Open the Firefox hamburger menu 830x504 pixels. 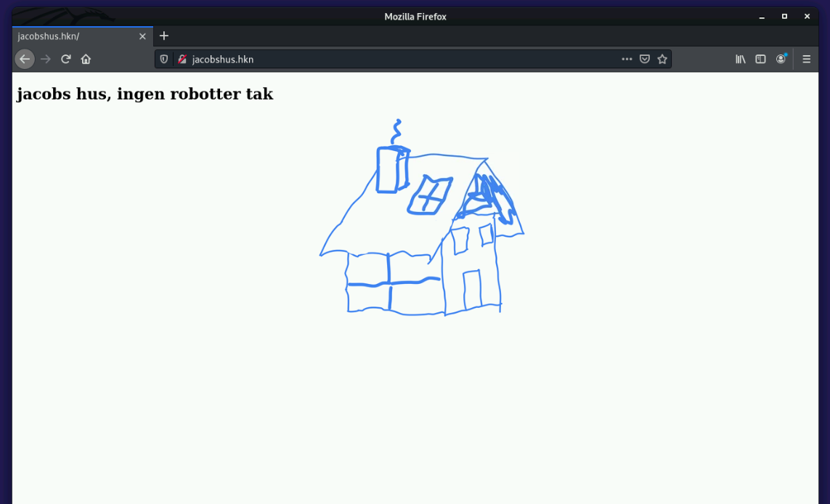tap(807, 60)
